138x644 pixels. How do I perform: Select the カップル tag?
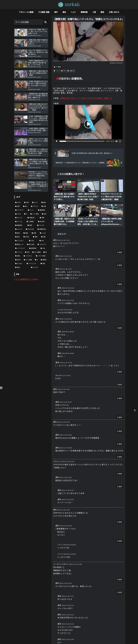35,267
